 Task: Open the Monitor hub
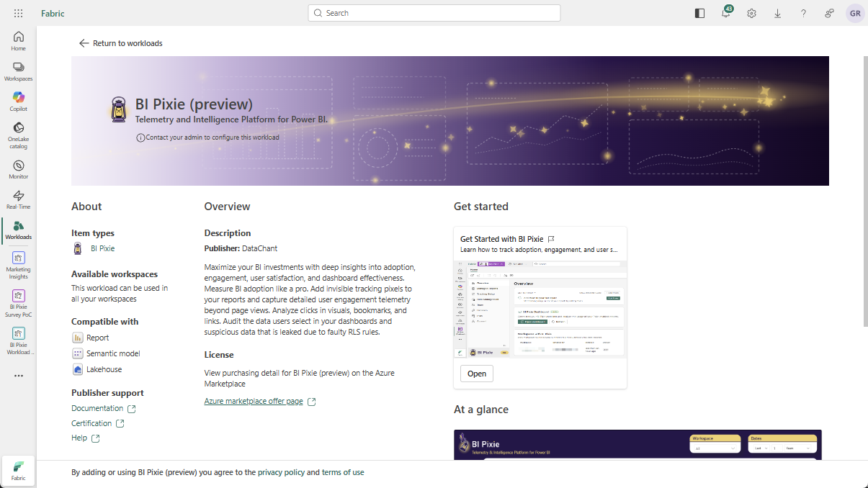point(19,169)
